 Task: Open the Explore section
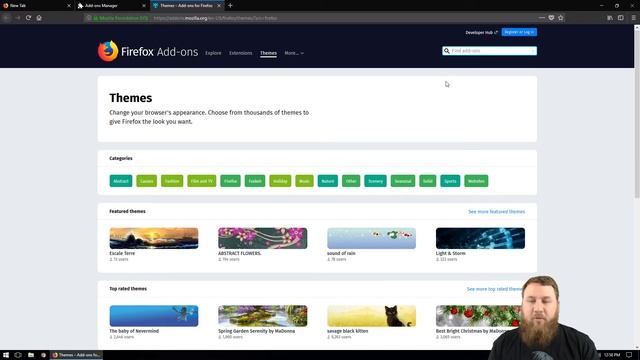pyautogui.click(x=213, y=53)
